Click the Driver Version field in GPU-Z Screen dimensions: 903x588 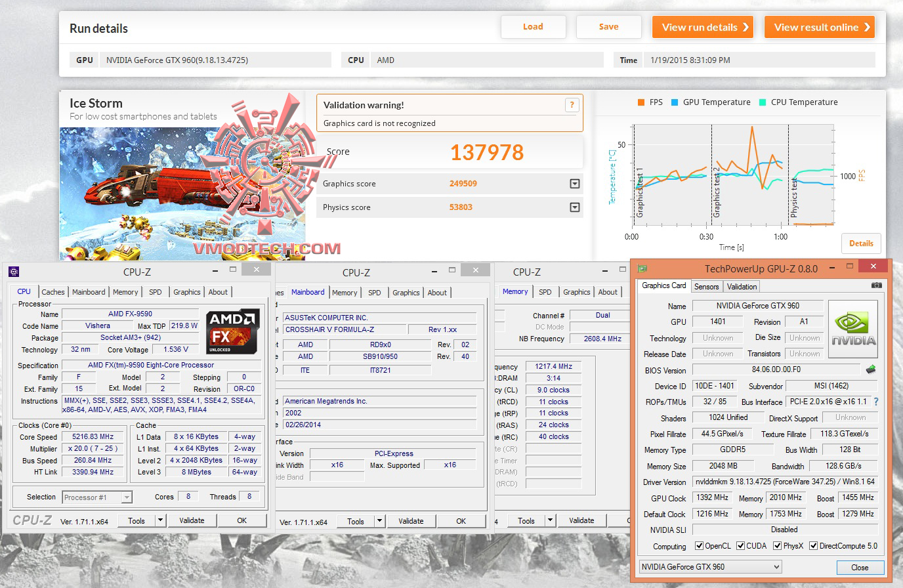[x=785, y=482]
